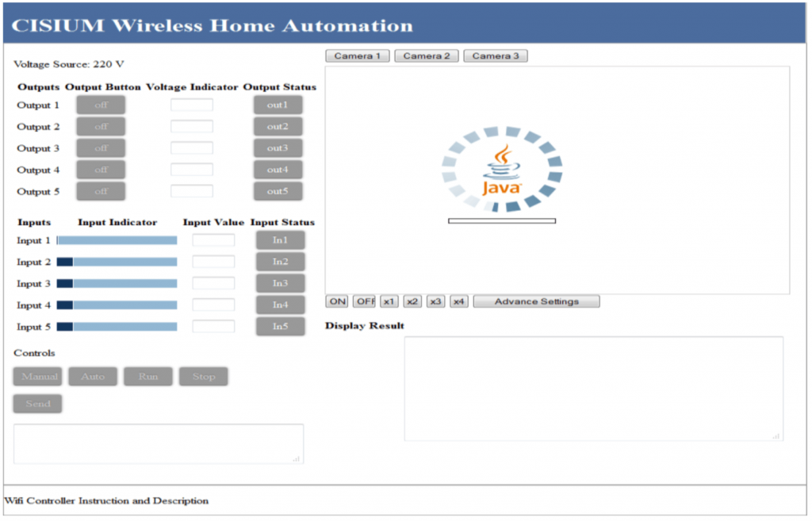The height and width of the screenshot is (521, 812).
Task: Switch to Camera 3
Action: click(x=496, y=56)
